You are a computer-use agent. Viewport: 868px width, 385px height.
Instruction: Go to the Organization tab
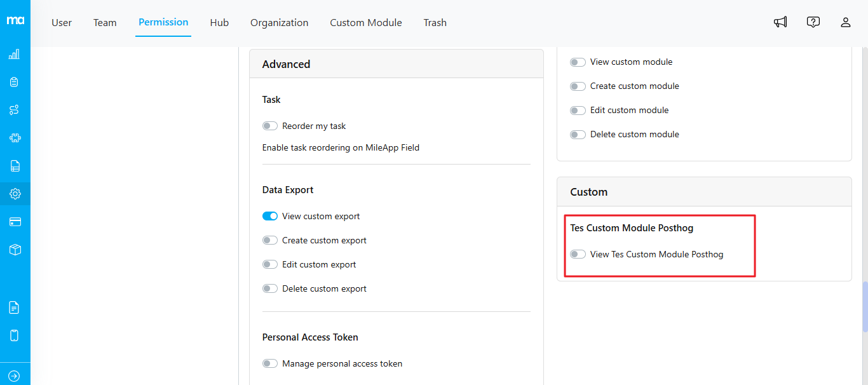click(x=279, y=23)
